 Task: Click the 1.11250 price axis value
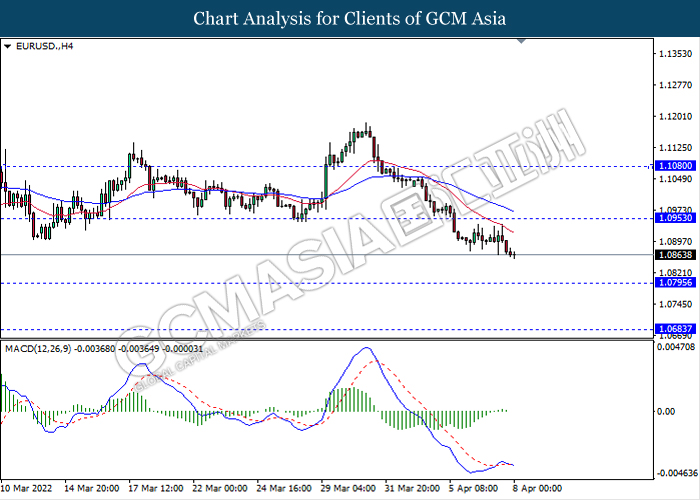point(675,147)
